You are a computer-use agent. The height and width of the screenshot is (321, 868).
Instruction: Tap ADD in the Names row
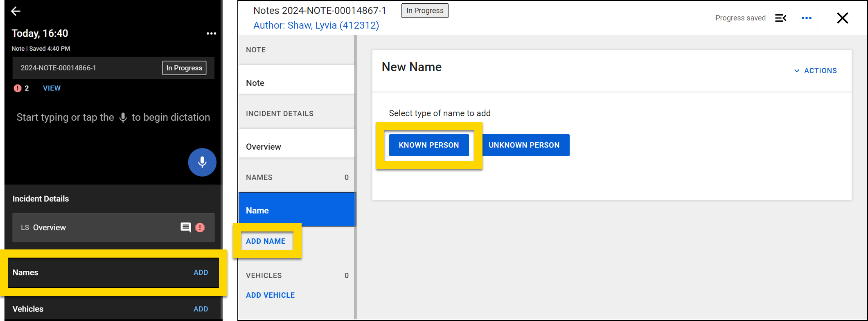(201, 273)
